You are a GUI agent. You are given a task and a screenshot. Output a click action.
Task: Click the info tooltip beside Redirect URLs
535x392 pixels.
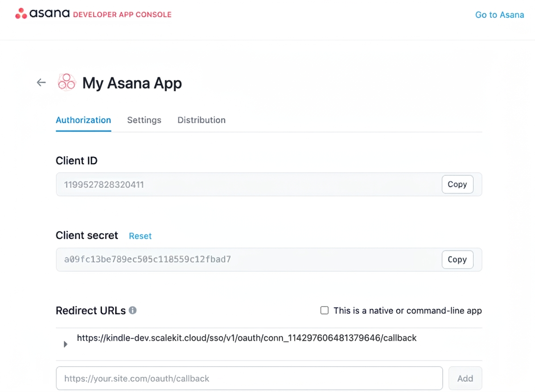(x=132, y=310)
